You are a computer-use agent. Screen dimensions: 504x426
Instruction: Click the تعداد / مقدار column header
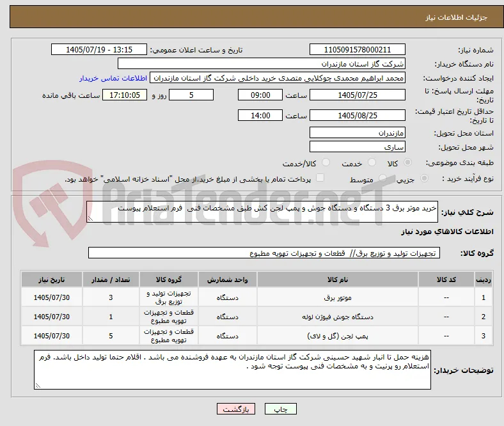(x=111, y=280)
